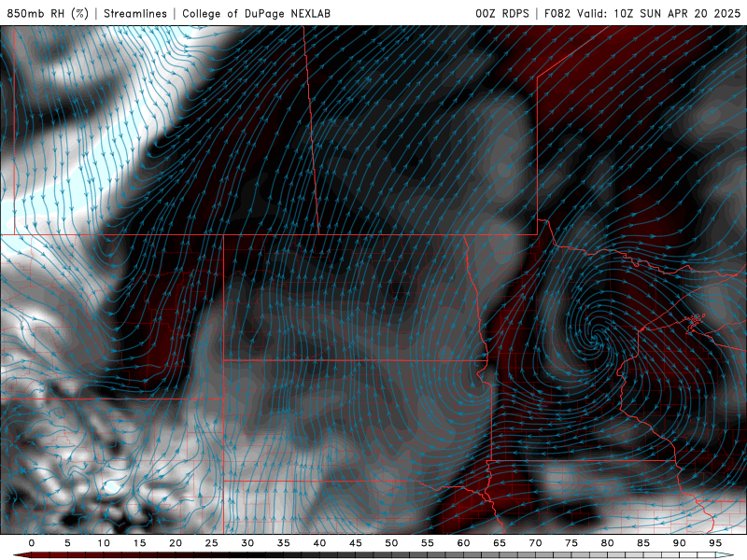Image resolution: width=747 pixels, height=560 pixels.
Task: Click the "20" colorbar label
Action: [176, 543]
